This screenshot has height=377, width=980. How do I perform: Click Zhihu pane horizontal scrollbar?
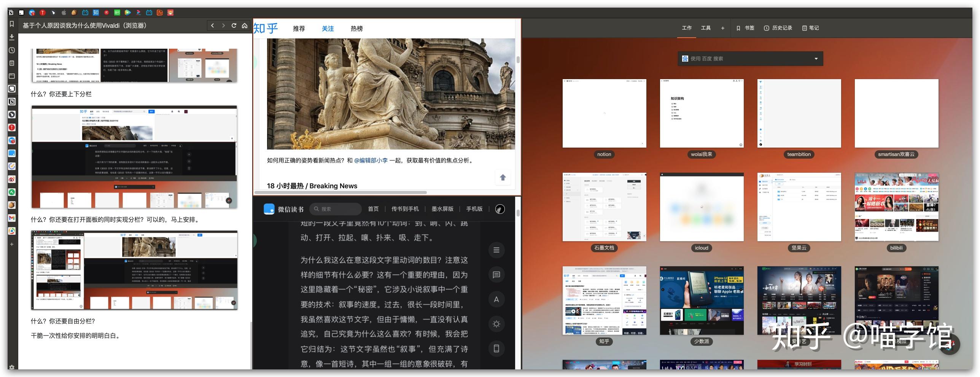pyautogui.click(x=340, y=192)
